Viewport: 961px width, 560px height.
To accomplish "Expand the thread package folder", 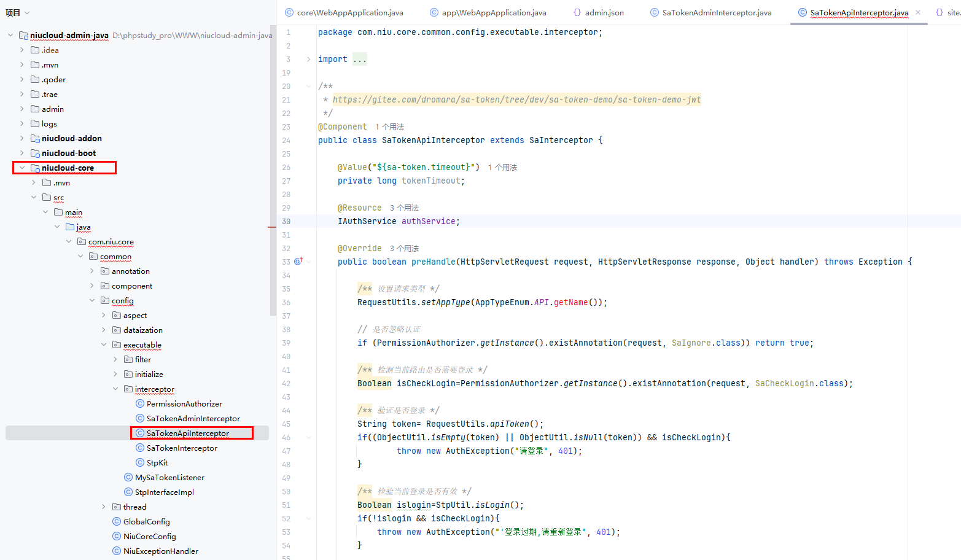I will click(104, 507).
